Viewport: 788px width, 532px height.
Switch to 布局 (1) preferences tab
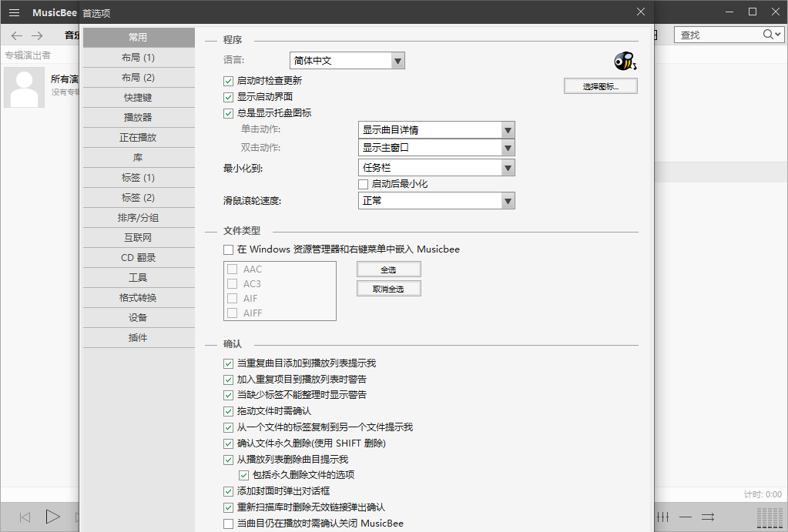(x=139, y=58)
